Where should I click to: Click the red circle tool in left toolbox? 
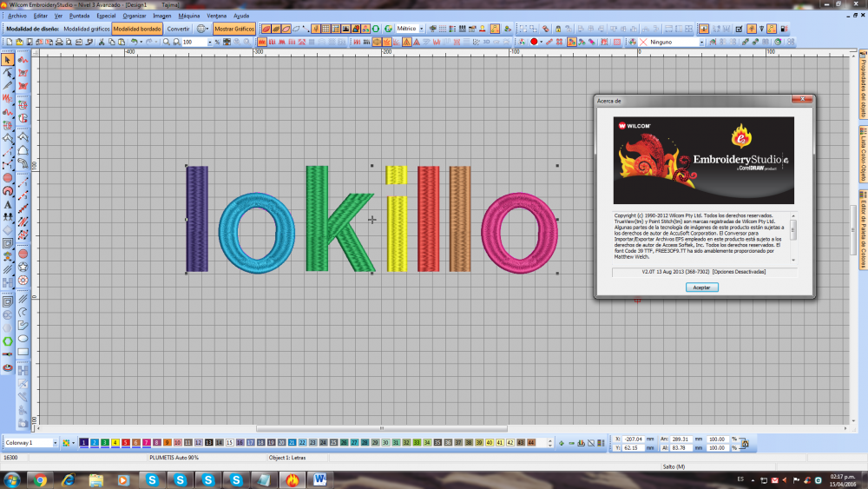[7, 178]
